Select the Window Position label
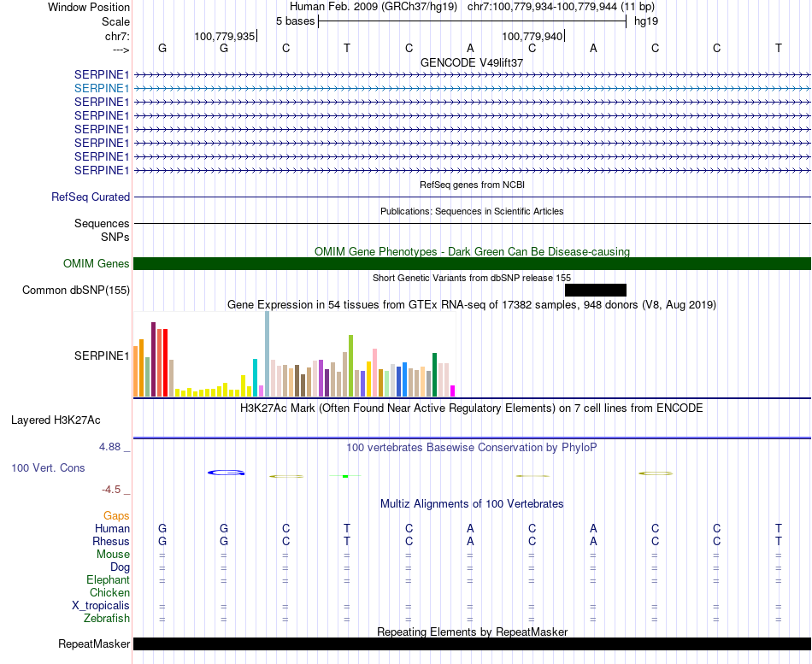Screen dimensions: 812x664 coord(89,7)
